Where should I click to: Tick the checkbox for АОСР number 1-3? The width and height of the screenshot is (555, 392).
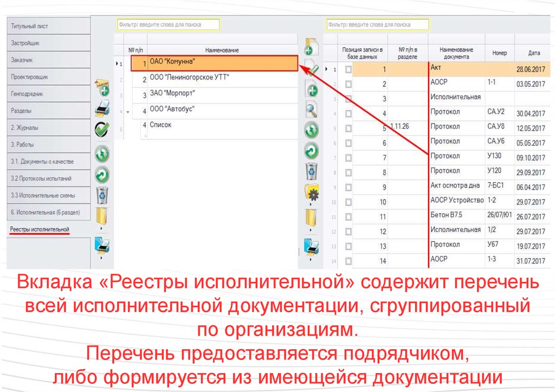click(x=349, y=261)
